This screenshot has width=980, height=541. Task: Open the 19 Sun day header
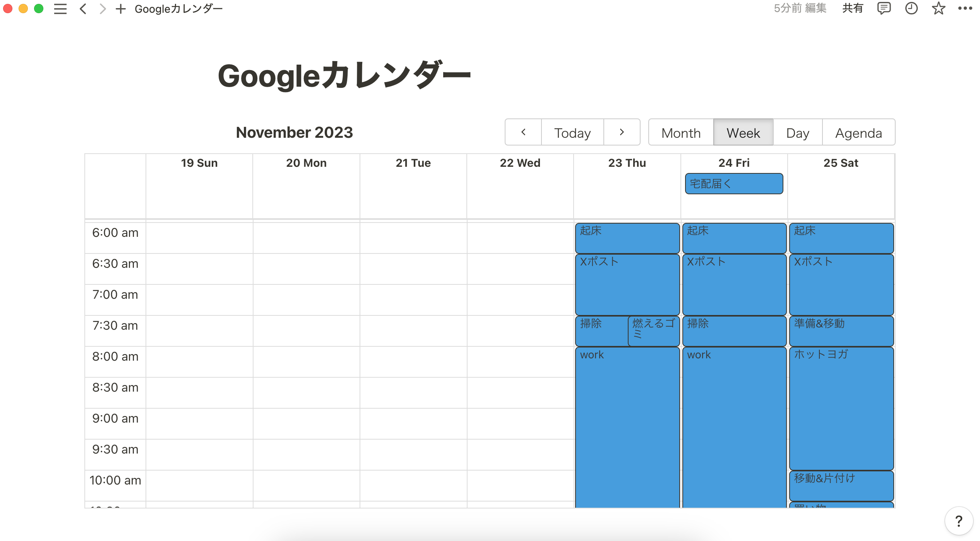(x=199, y=163)
